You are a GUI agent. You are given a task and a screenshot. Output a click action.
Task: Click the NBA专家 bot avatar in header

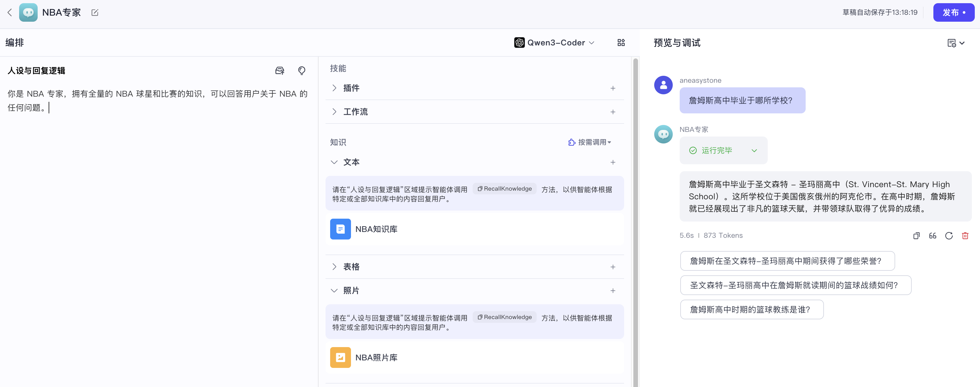(x=28, y=12)
